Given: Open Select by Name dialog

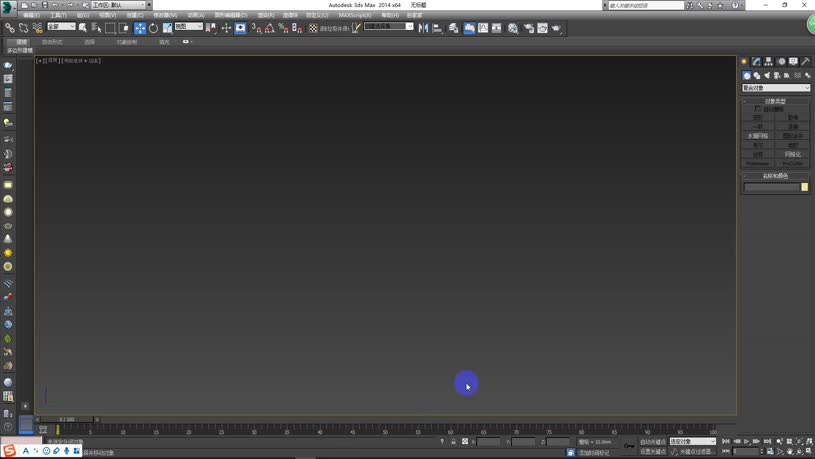Looking at the screenshot, I should (96, 28).
